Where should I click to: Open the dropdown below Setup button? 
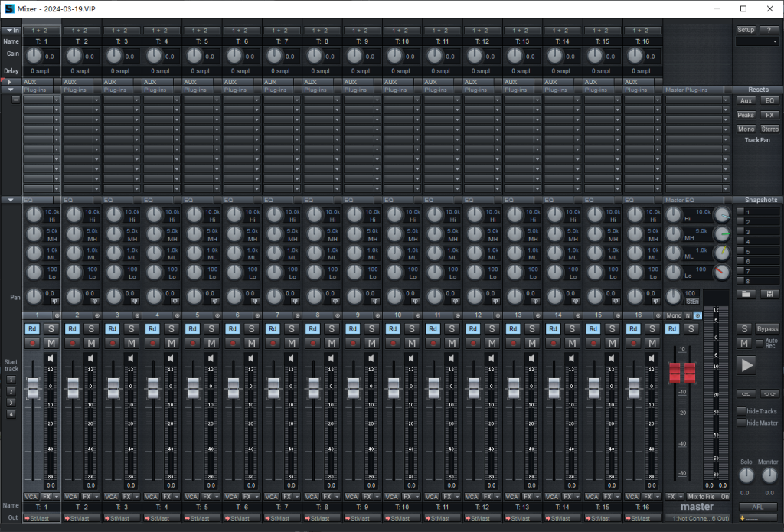coord(757,41)
